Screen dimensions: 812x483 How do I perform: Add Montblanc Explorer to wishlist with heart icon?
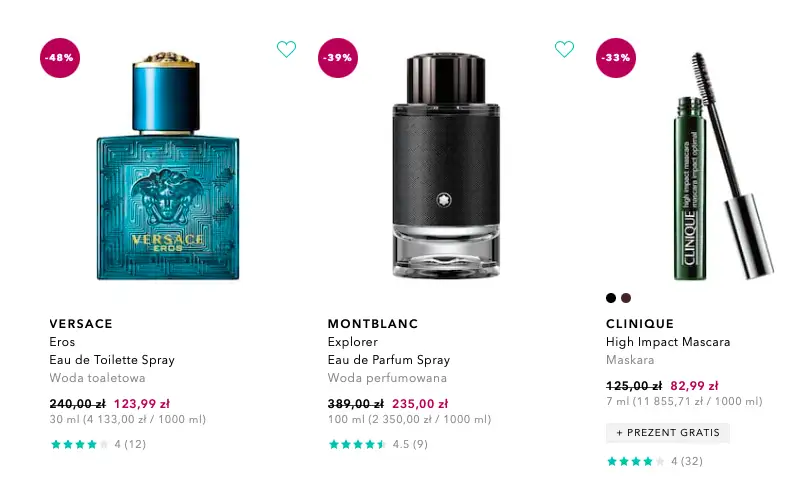point(564,49)
